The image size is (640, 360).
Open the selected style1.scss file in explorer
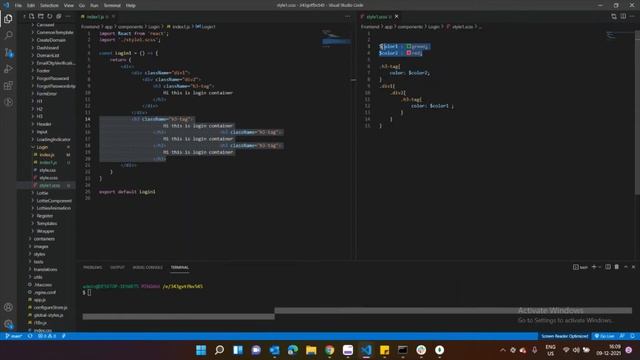tap(49, 185)
